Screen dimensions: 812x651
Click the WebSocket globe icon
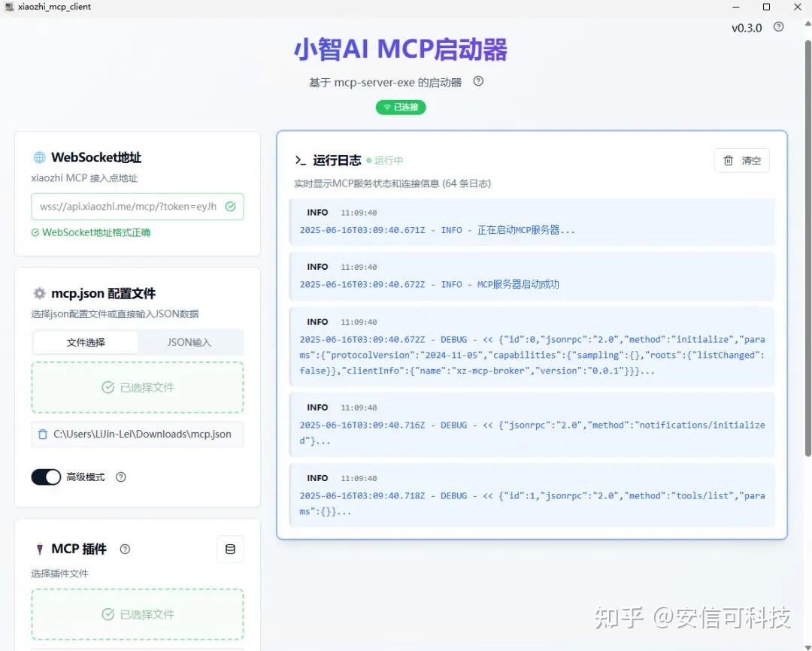pyautogui.click(x=39, y=157)
